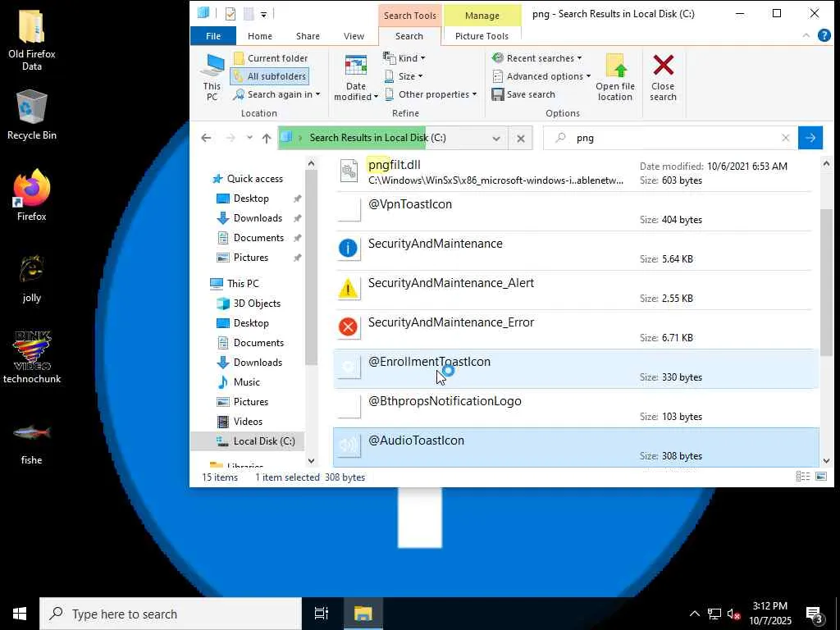Click File Explorer taskbar icon

tap(363, 614)
